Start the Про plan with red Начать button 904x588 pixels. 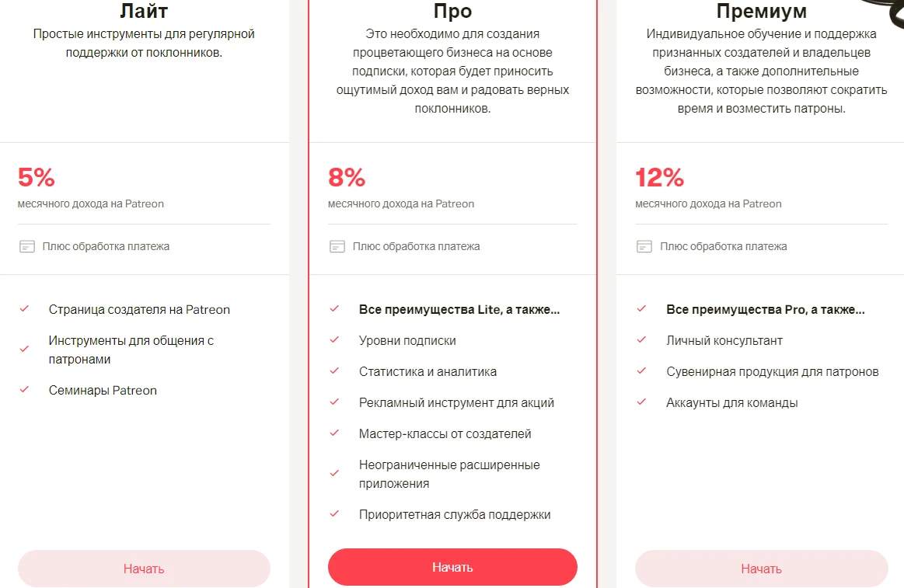pyautogui.click(x=452, y=567)
